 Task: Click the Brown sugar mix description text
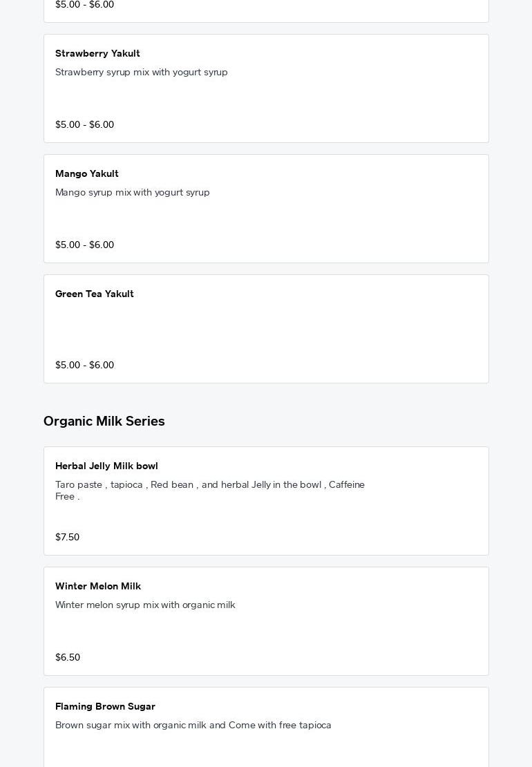pyautogui.click(x=193, y=725)
